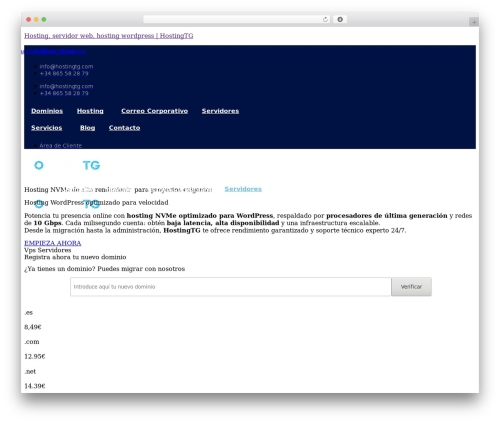This screenshot has height=423, width=500.
Task: Click the new domain search input field
Action: (231, 287)
